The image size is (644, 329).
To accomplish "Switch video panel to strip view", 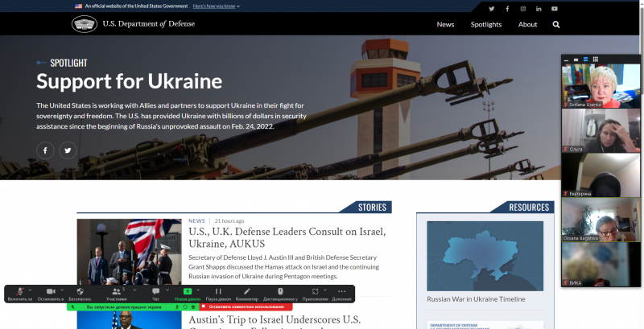I will (586, 60).
